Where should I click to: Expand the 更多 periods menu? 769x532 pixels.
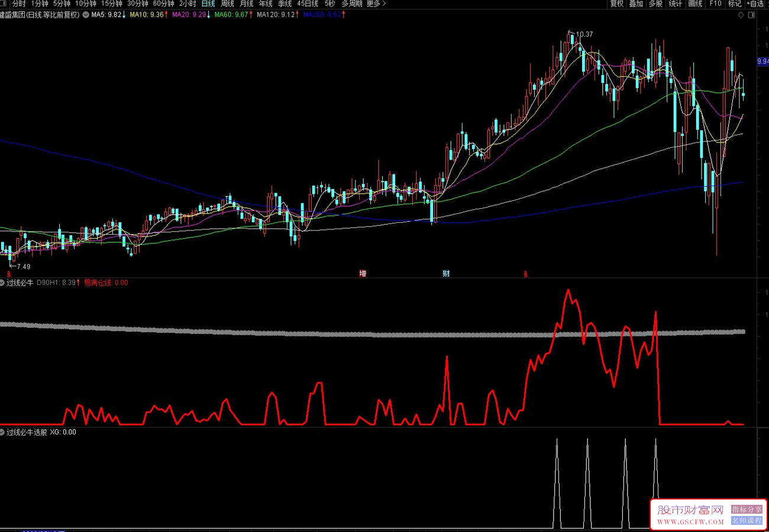point(376,4)
